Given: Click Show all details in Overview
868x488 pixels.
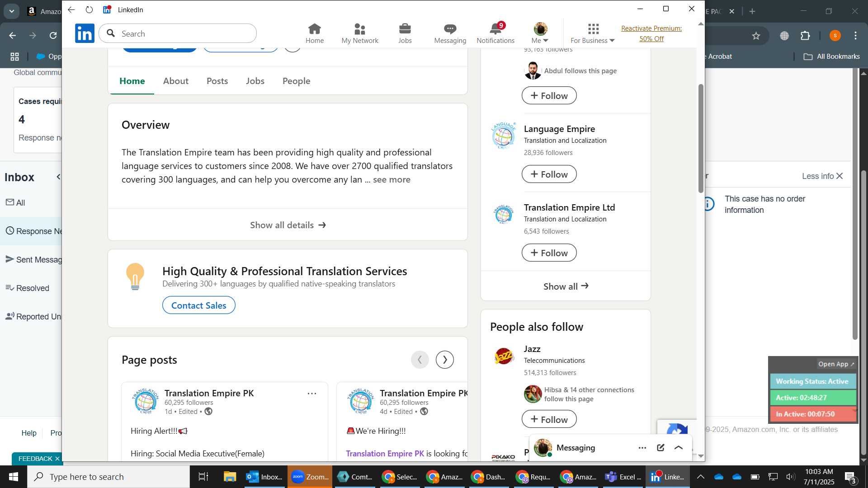Looking at the screenshot, I should [288, 225].
